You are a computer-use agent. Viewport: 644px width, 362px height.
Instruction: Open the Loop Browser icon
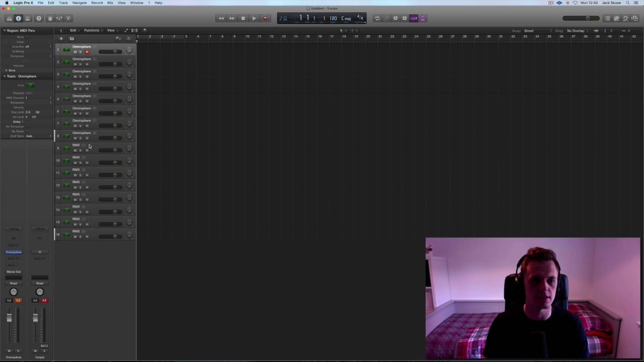[625, 19]
